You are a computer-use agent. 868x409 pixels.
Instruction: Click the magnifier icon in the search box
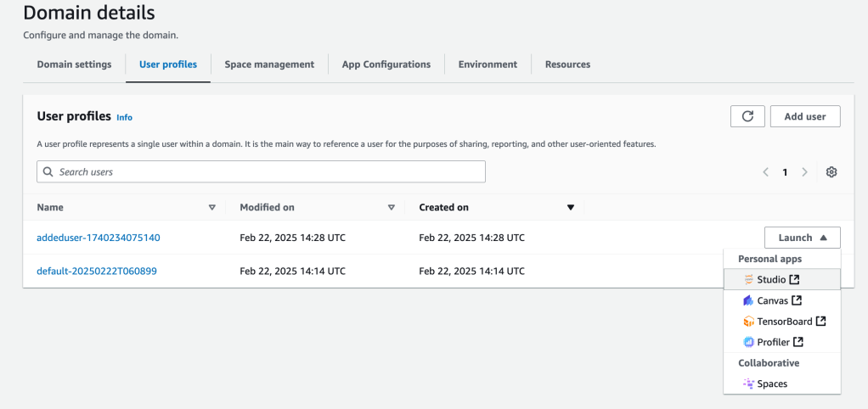(x=48, y=172)
